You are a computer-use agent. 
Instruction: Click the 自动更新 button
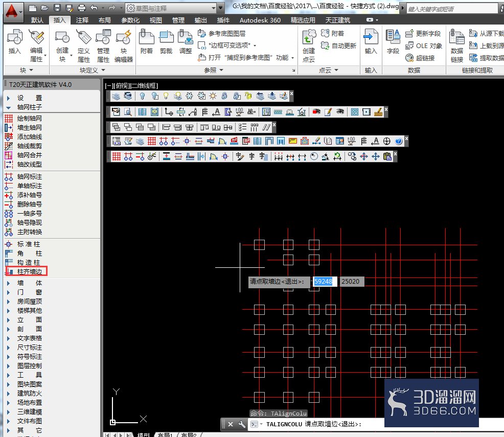pyautogui.click(x=339, y=46)
